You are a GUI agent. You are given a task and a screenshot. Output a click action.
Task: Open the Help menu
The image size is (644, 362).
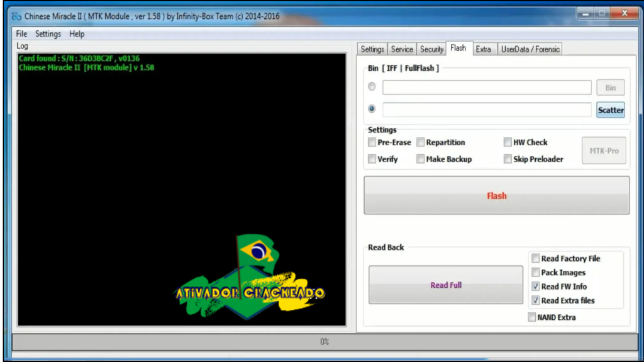tap(77, 34)
